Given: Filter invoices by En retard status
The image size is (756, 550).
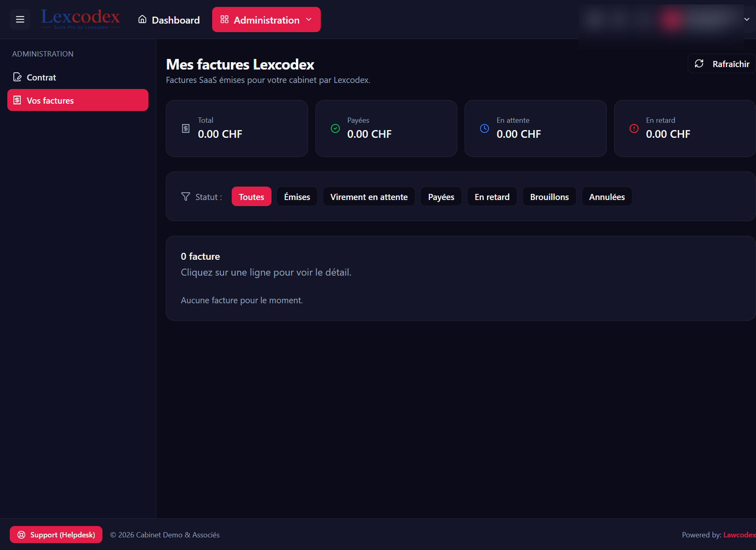Looking at the screenshot, I should click(492, 197).
